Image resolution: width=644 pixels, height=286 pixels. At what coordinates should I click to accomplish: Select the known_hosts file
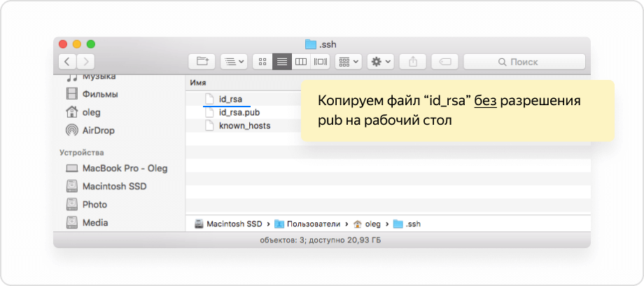(x=244, y=125)
